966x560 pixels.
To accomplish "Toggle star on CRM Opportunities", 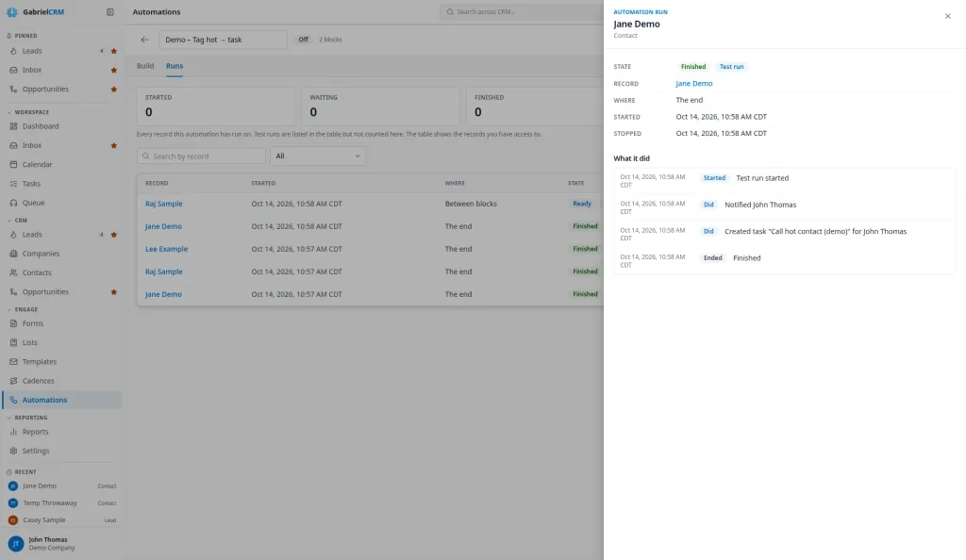I will [113, 292].
